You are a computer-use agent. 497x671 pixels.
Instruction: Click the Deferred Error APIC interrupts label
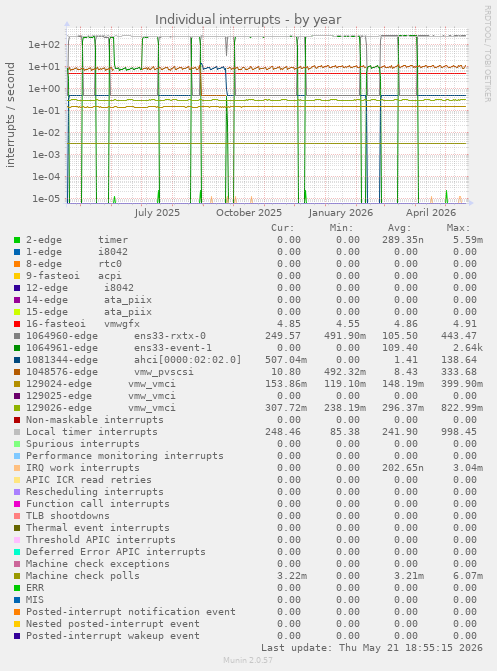[x=116, y=552]
